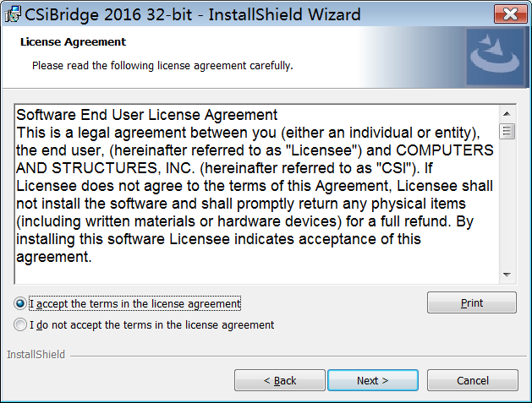This screenshot has height=403, width=532.
Task: Click the bold 'License Agreement' header label
Action: pyautogui.click(x=72, y=42)
